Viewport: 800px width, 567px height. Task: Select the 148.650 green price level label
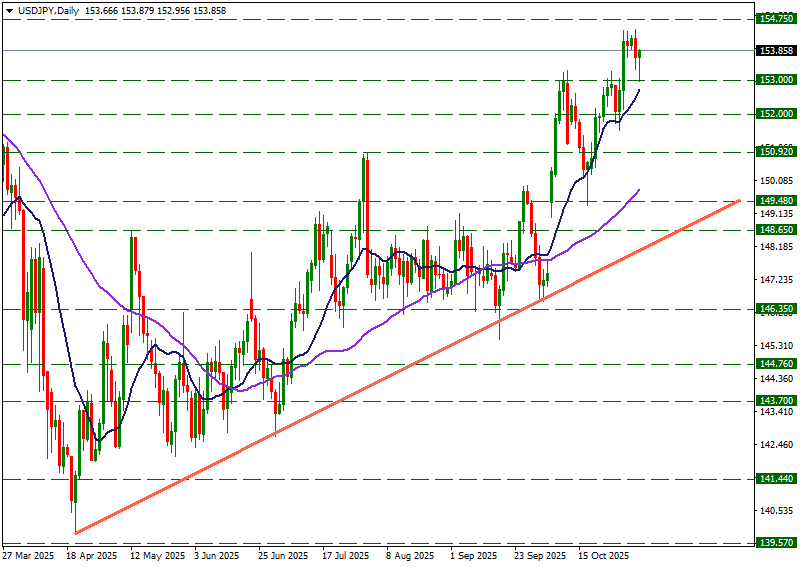point(776,229)
